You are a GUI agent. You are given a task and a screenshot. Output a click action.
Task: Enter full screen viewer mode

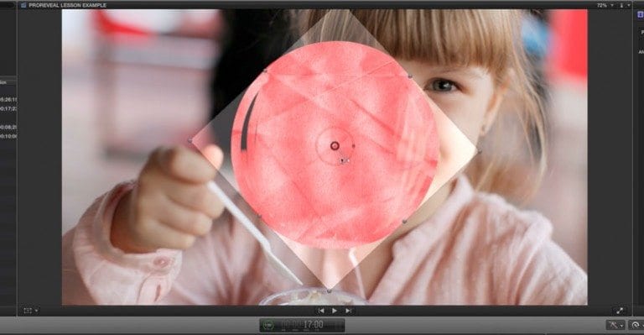[620, 311]
